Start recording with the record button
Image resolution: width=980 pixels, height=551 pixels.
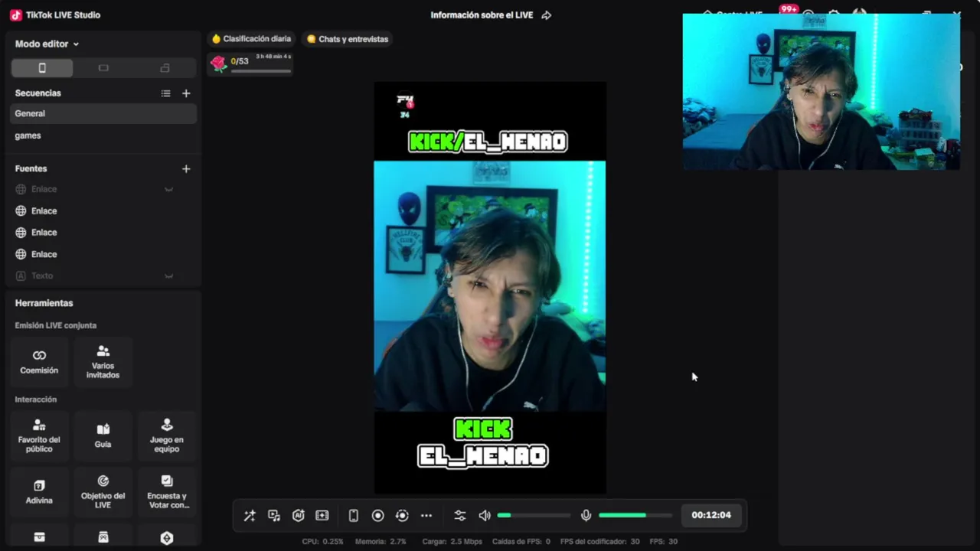pyautogui.click(x=377, y=516)
